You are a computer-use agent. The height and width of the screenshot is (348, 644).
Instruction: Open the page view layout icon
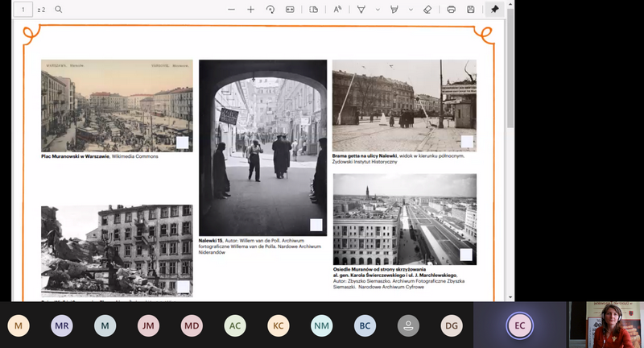314,10
